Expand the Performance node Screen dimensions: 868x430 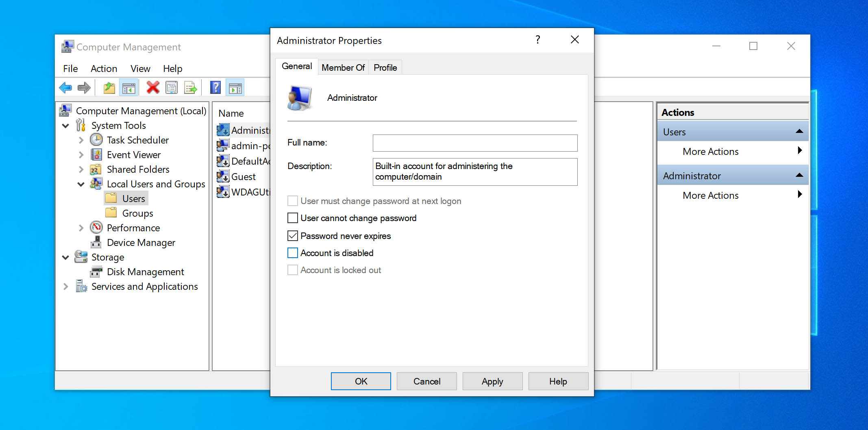pyautogui.click(x=81, y=228)
